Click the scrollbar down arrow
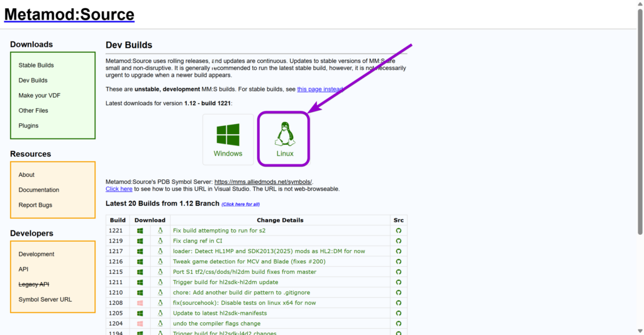The width and height of the screenshot is (644, 335). 640,331
